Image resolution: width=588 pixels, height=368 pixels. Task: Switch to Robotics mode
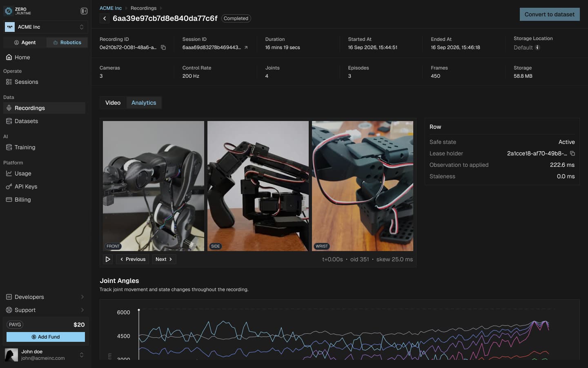tap(67, 43)
